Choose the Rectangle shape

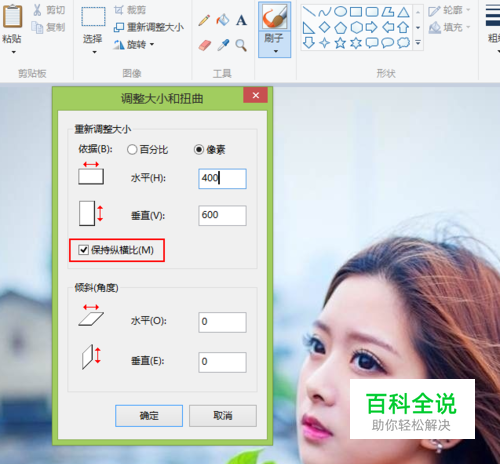pos(356,12)
